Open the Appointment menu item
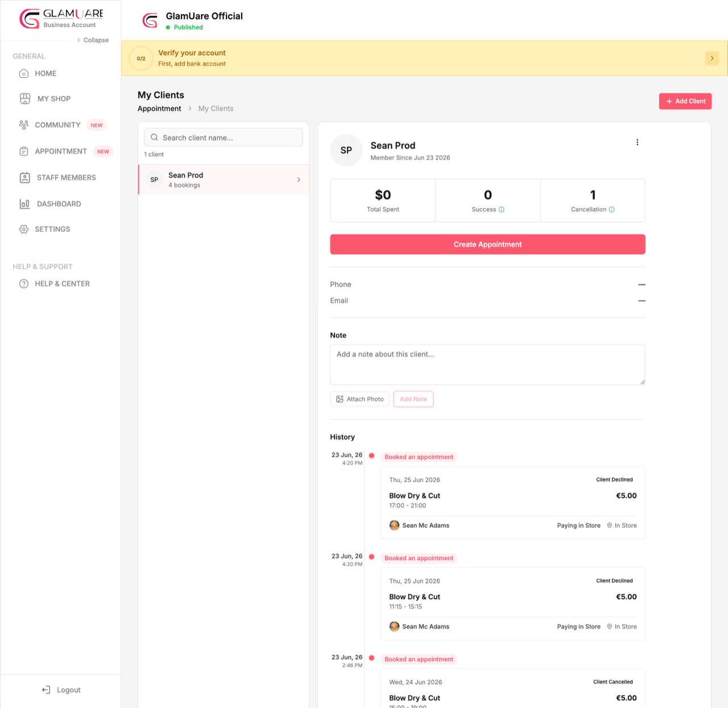The width and height of the screenshot is (728, 708). (x=60, y=151)
